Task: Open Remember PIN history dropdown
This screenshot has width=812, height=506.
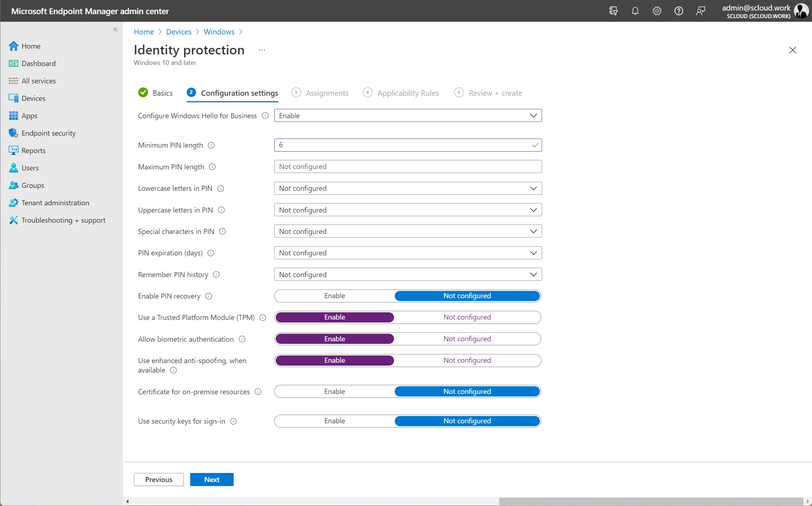Action: (x=408, y=275)
